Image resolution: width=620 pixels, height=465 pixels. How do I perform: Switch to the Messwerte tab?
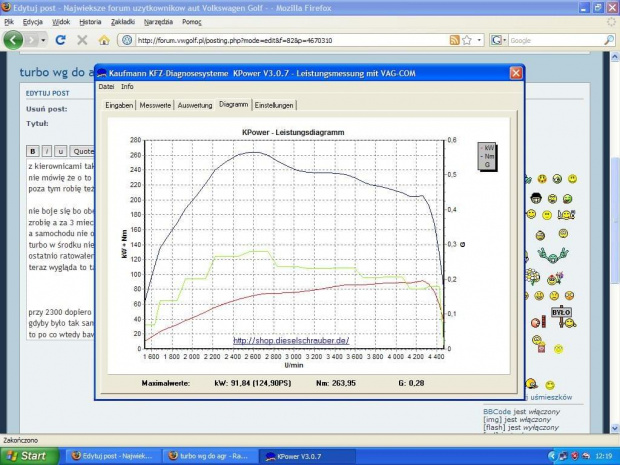(155, 105)
